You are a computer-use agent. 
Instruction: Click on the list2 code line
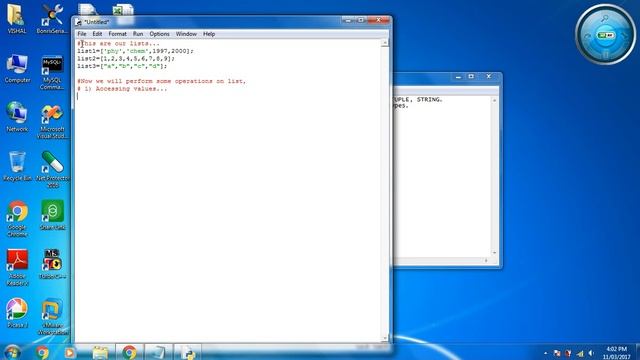[126, 58]
